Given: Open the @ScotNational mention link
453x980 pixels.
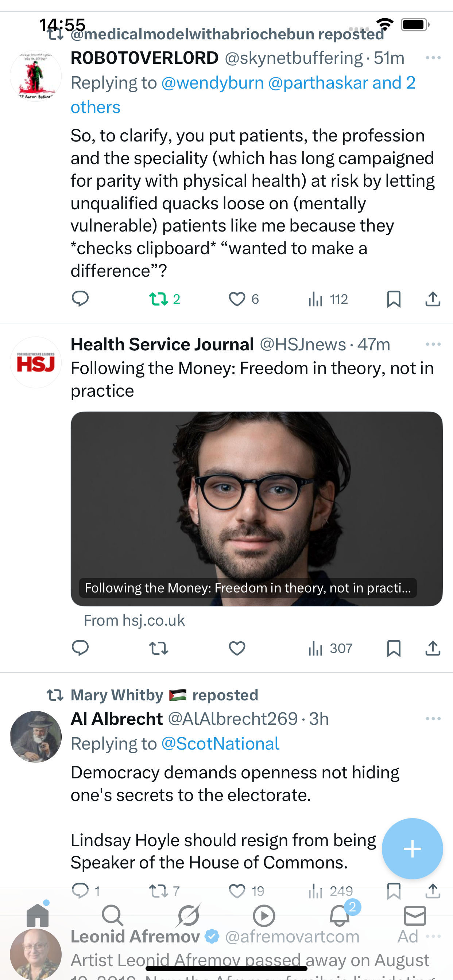Looking at the screenshot, I should [220, 743].
